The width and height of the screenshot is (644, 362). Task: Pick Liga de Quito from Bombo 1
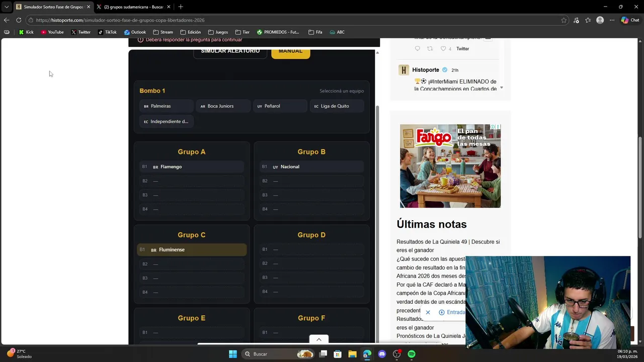coord(337,106)
